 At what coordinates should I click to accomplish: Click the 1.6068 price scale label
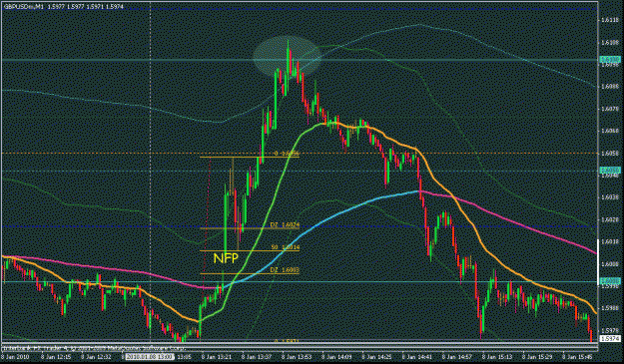point(609,131)
